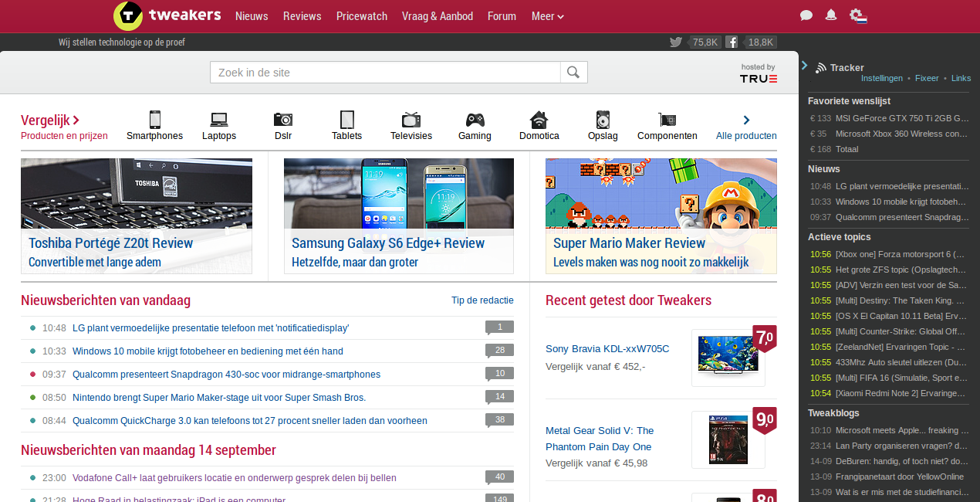Open comment count 38 for Qualcomm QuickCharge
The height and width of the screenshot is (502, 980).
point(499,420)
